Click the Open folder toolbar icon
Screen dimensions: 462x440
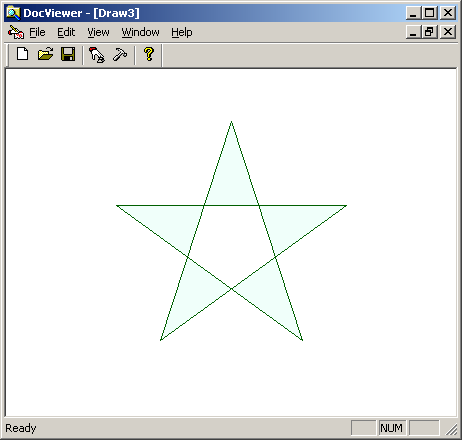[45, 54]
